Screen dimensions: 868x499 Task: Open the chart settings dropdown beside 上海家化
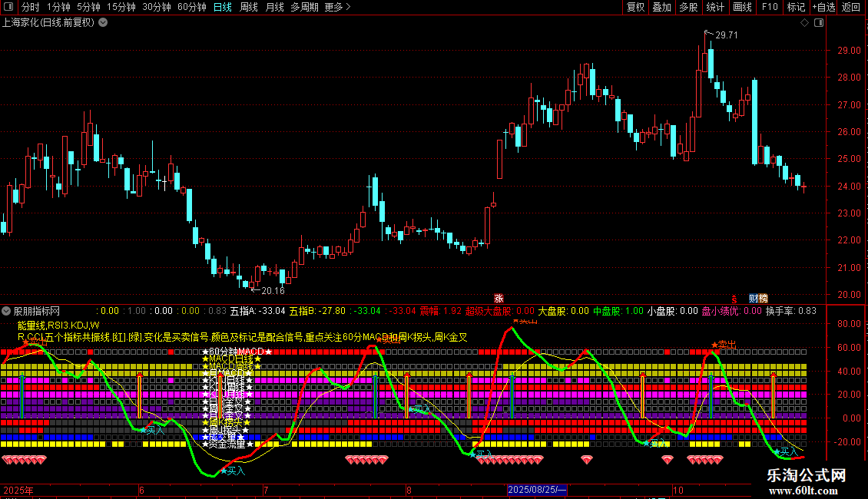[x=103, y=23]
